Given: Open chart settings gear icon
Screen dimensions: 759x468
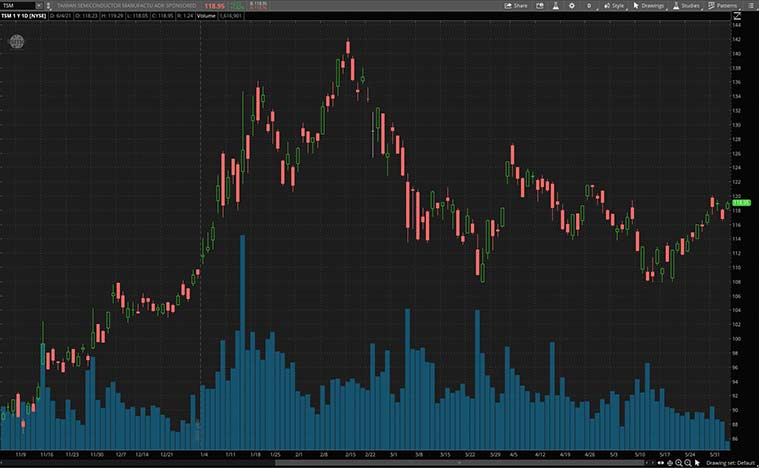Looking at the screenshot, I should point(572,6).
